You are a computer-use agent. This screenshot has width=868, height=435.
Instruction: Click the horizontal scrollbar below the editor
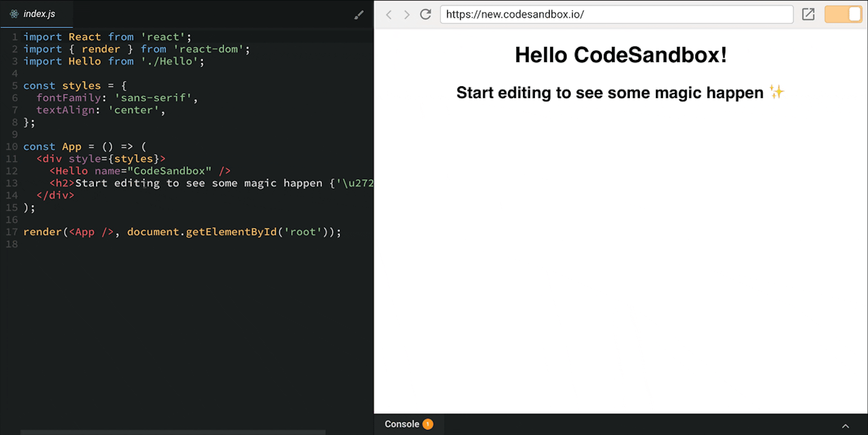172,432
